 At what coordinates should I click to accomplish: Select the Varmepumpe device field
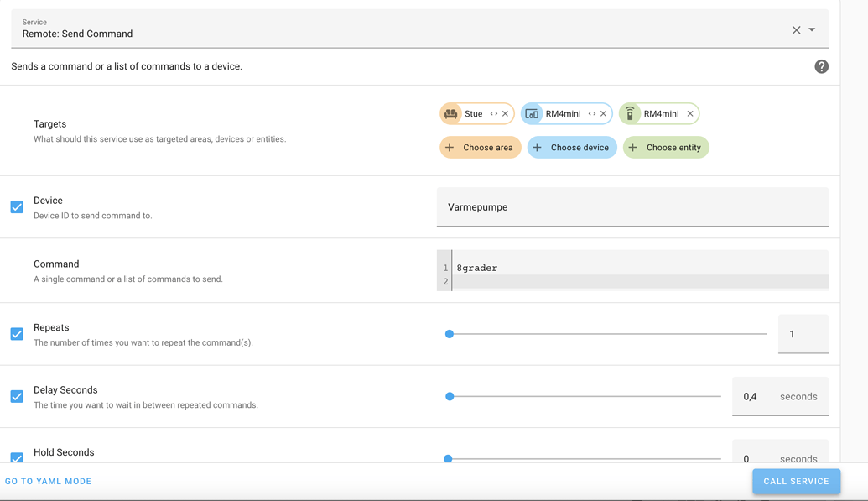coord(632,206)
